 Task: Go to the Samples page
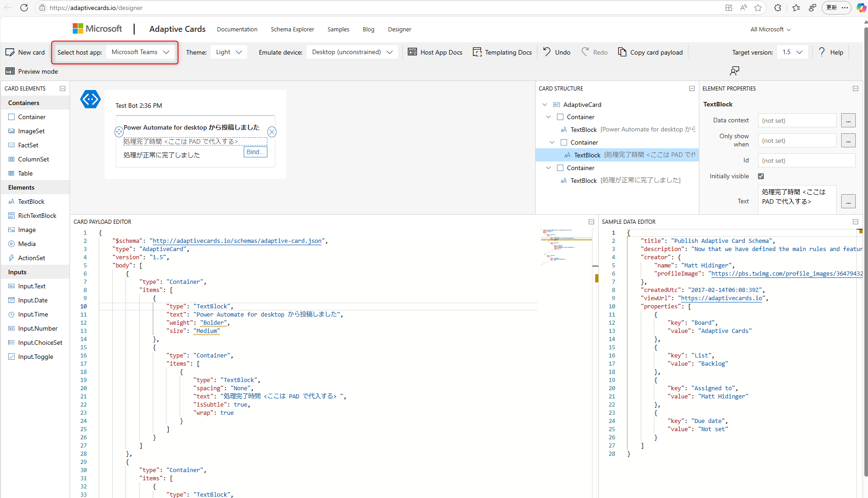338,30
